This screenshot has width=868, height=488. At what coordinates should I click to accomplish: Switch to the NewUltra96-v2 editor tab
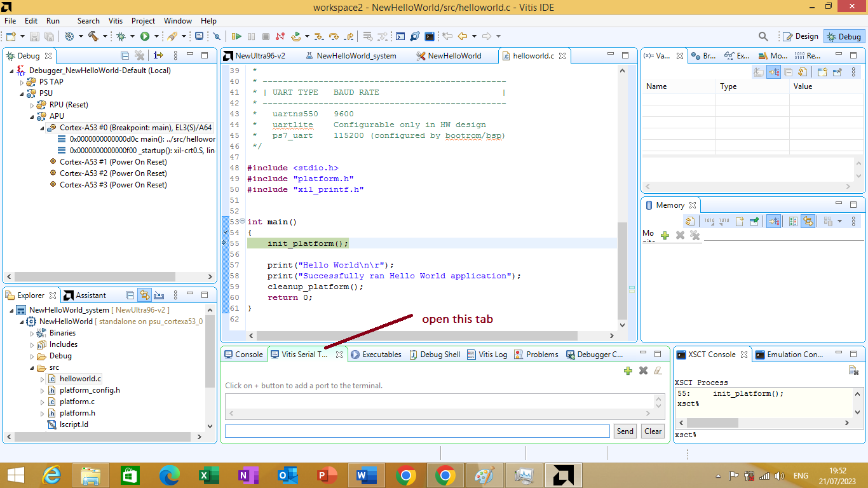(x=254, y=55)
